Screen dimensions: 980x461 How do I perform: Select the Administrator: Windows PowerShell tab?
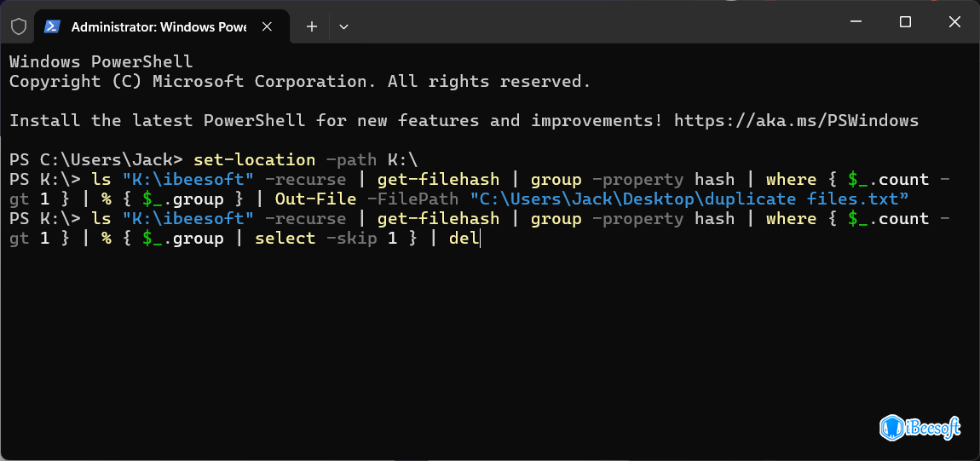158,26
